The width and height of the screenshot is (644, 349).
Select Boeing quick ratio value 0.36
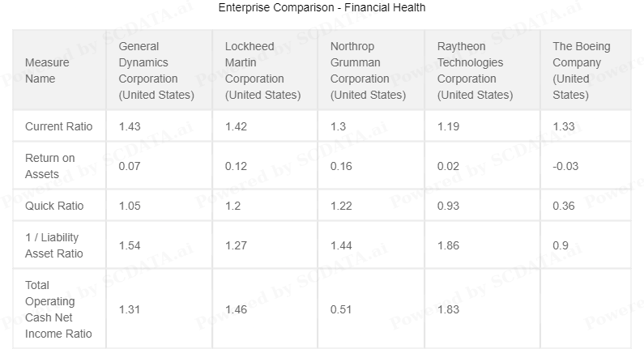click(x=564, y=206)
